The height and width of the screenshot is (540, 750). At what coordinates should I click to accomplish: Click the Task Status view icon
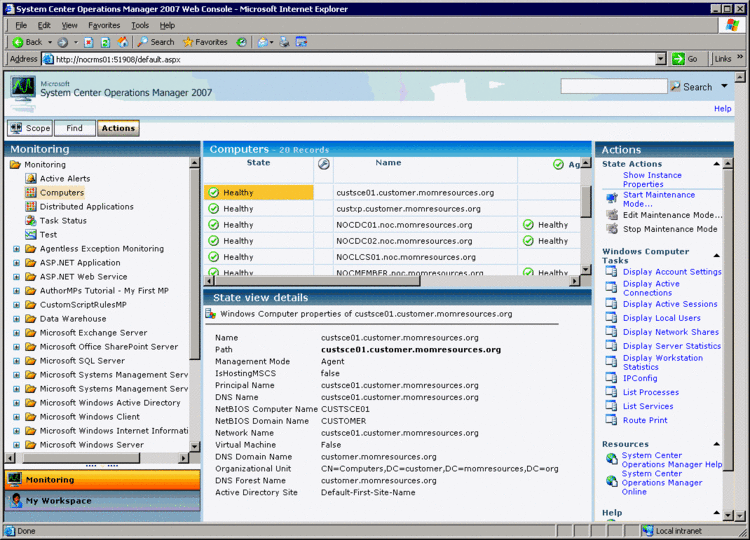point(31,220)
